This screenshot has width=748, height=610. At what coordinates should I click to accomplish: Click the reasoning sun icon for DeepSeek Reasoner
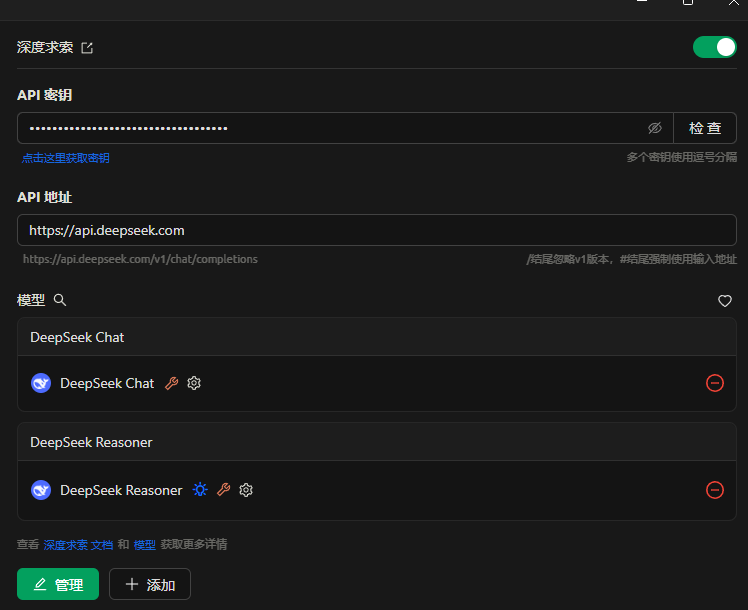(x=200, y=490)
